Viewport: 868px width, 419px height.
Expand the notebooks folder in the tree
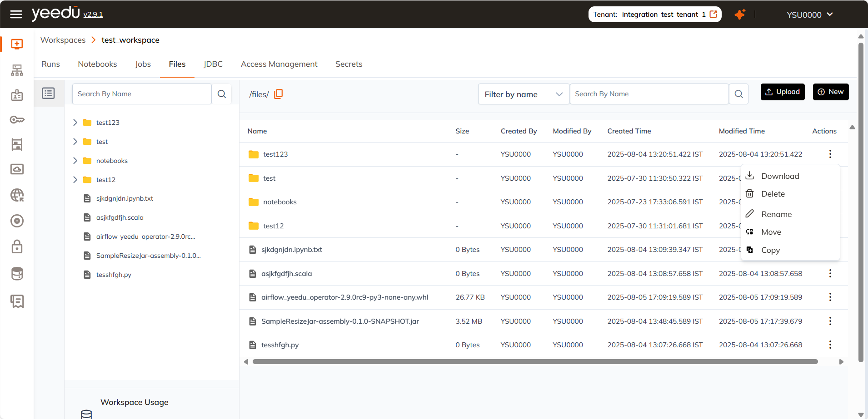coord(75,160)
